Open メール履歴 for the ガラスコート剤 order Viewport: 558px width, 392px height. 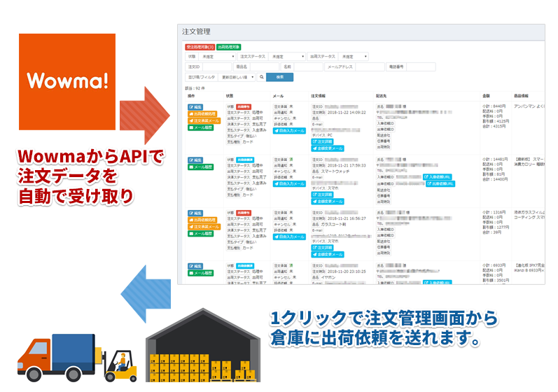tap(200, 233)
